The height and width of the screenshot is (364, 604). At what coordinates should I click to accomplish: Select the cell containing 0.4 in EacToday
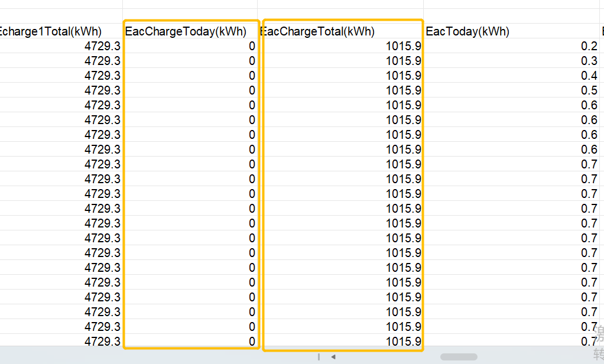coord(512,75)
